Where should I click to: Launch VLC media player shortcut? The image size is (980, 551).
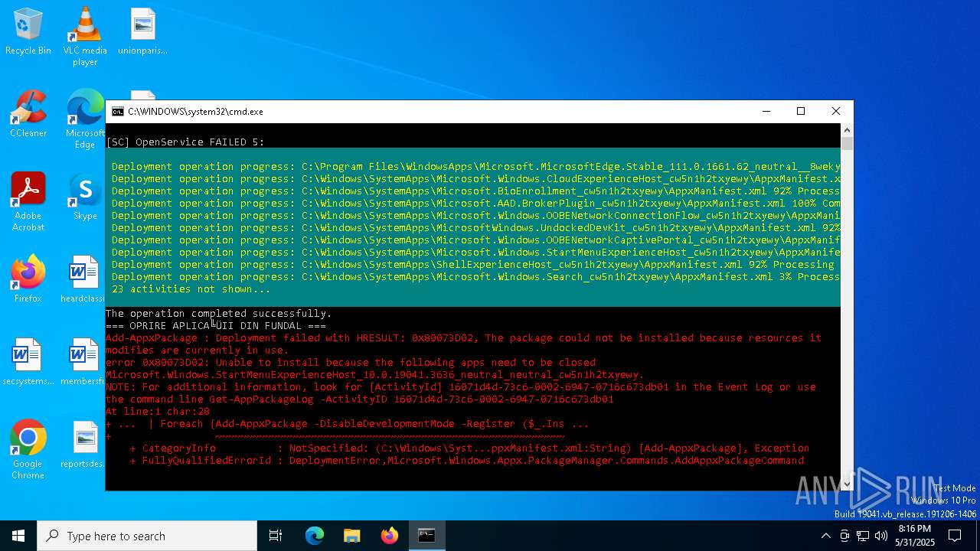85,37
